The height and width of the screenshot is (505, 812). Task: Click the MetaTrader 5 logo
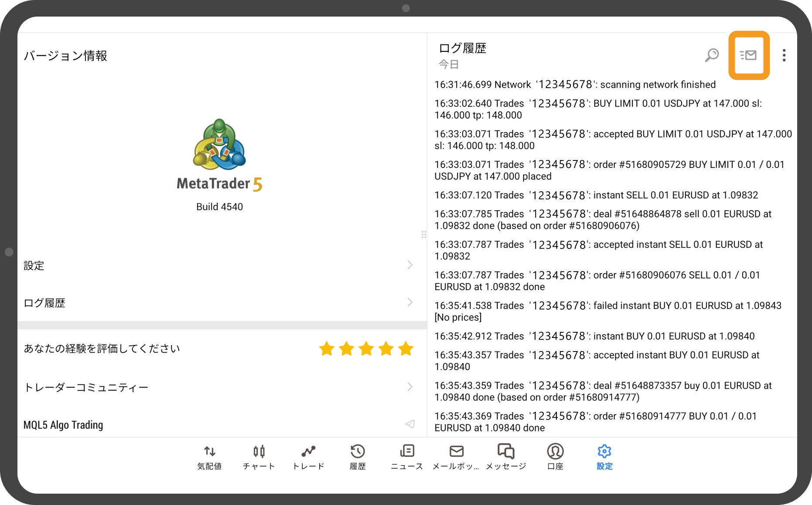219,155
